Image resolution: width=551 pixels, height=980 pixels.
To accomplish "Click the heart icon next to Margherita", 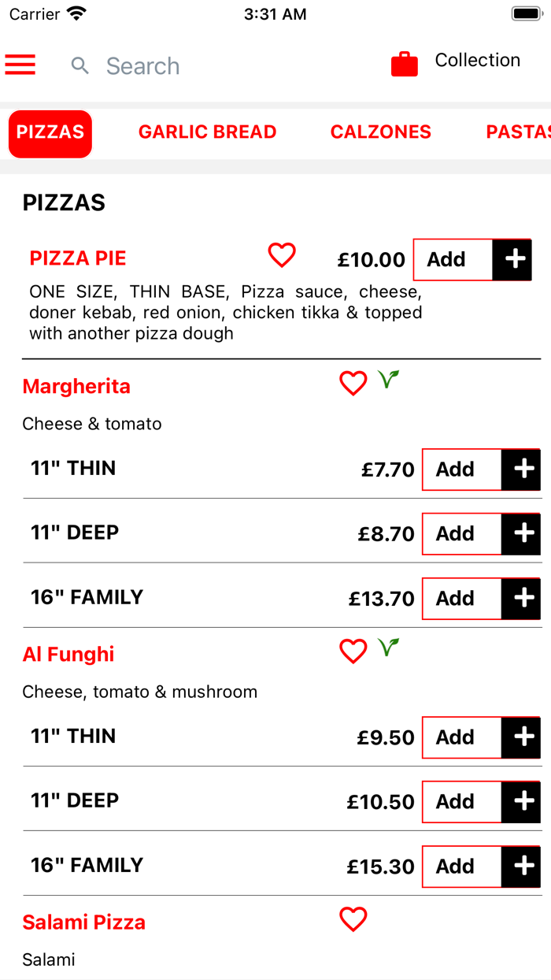I will [353, 383].
